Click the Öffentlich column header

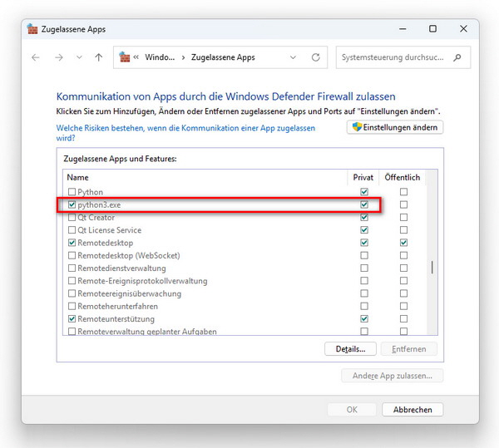[x=403, y=177]
